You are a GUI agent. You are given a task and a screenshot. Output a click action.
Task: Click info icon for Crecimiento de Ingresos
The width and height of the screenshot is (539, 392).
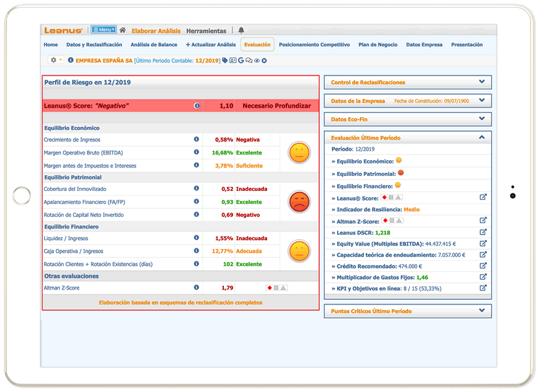pyautogui.click(x=196, y=139)
